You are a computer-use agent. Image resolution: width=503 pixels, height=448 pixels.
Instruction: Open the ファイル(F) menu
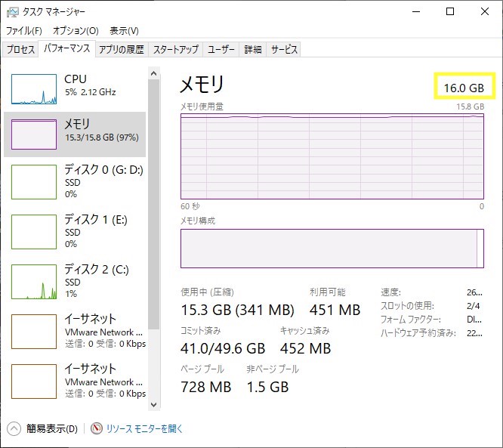[x=24, y=31]
